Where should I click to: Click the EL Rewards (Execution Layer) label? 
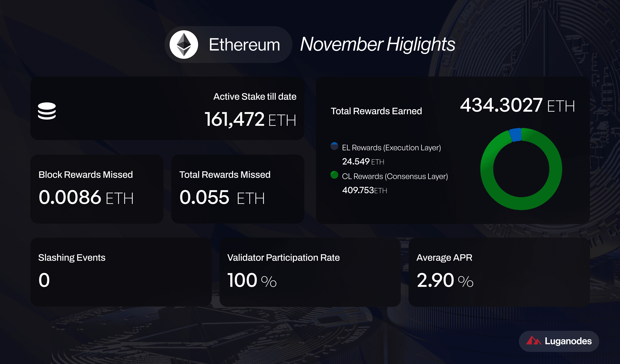pyautogui.click(x=391, y=148)
